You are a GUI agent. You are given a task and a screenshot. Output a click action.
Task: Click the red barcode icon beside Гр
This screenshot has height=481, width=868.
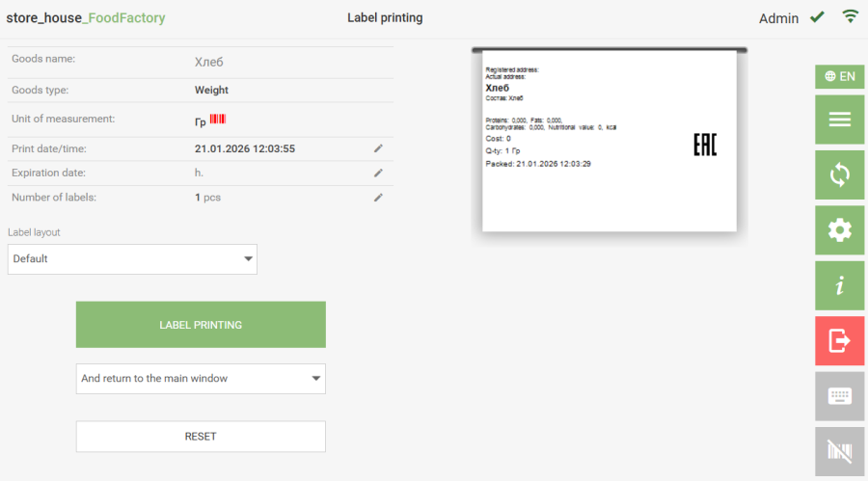[x=218, y=120]
